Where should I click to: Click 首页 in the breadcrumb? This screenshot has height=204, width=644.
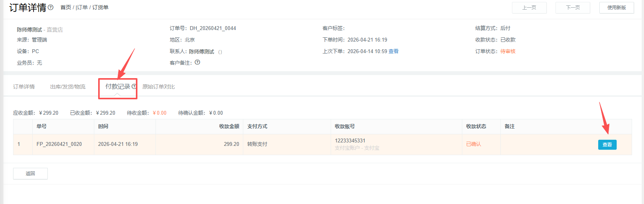pos(66,7)
